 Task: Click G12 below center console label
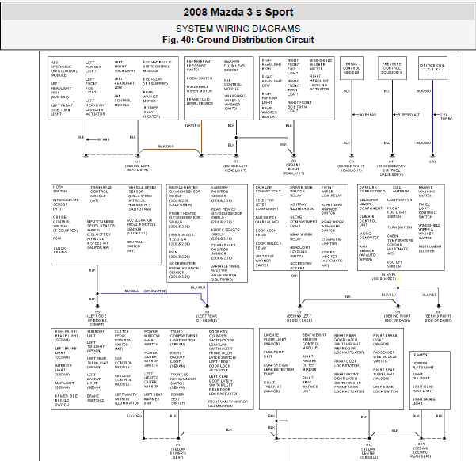[368, 451]
